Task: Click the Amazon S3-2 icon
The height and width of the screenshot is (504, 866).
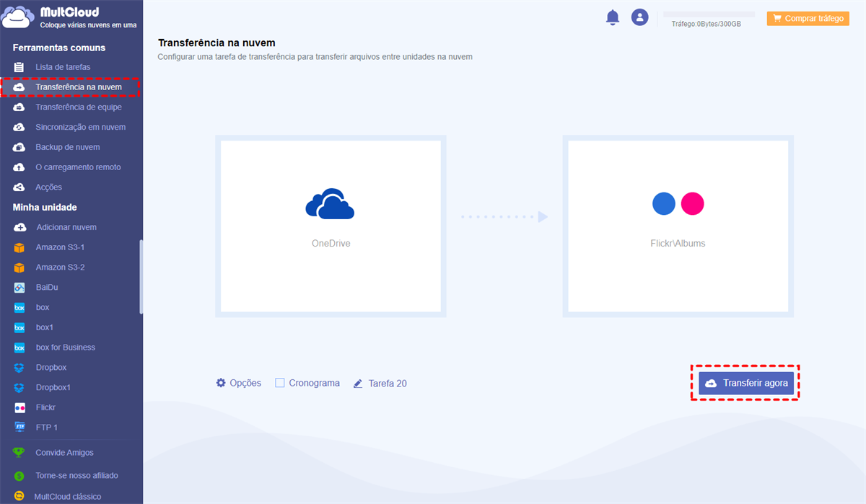Action: (19, 268)
